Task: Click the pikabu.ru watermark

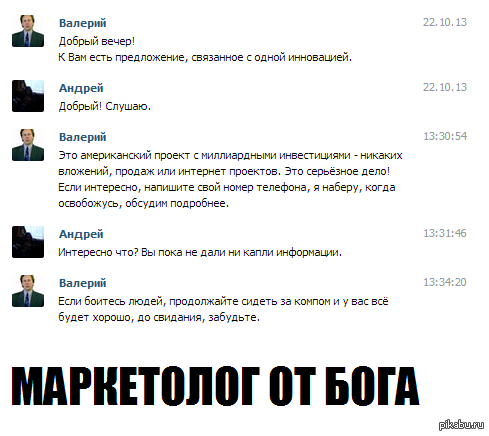Action: point(461,425)
